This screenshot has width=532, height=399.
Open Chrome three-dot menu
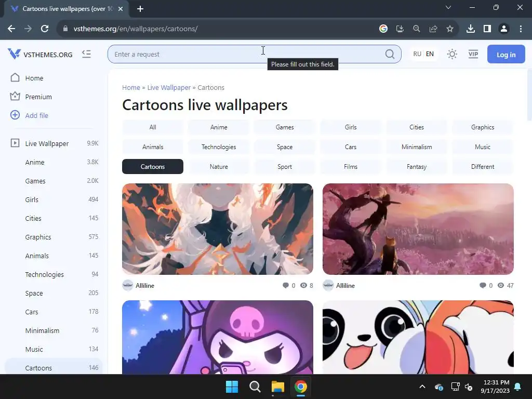click(521, 29)
